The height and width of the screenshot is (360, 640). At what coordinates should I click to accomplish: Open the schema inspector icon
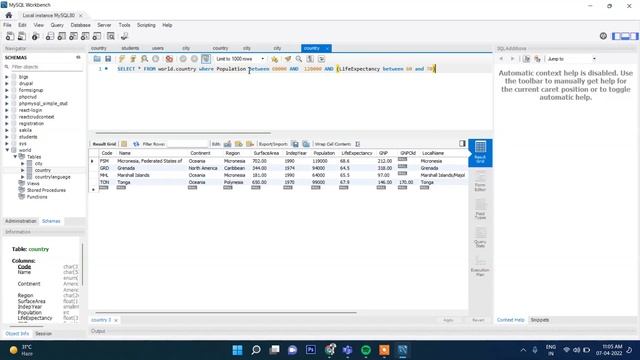[x=36, y=36]
